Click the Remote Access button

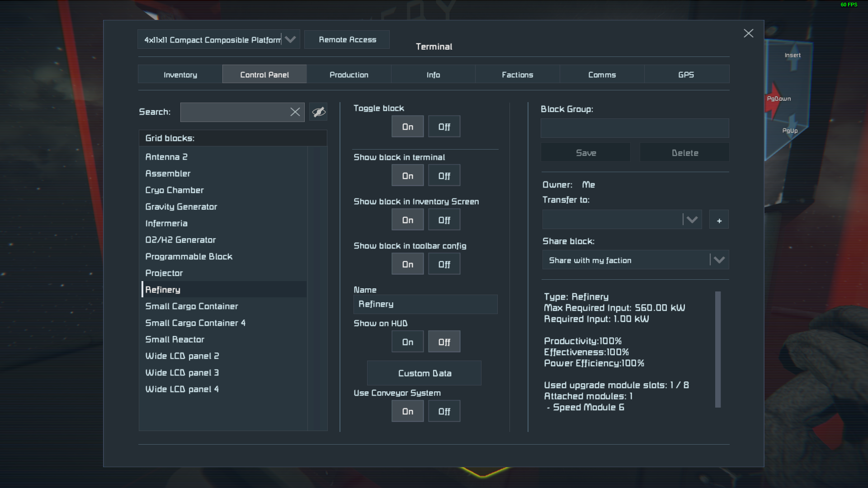347,40
